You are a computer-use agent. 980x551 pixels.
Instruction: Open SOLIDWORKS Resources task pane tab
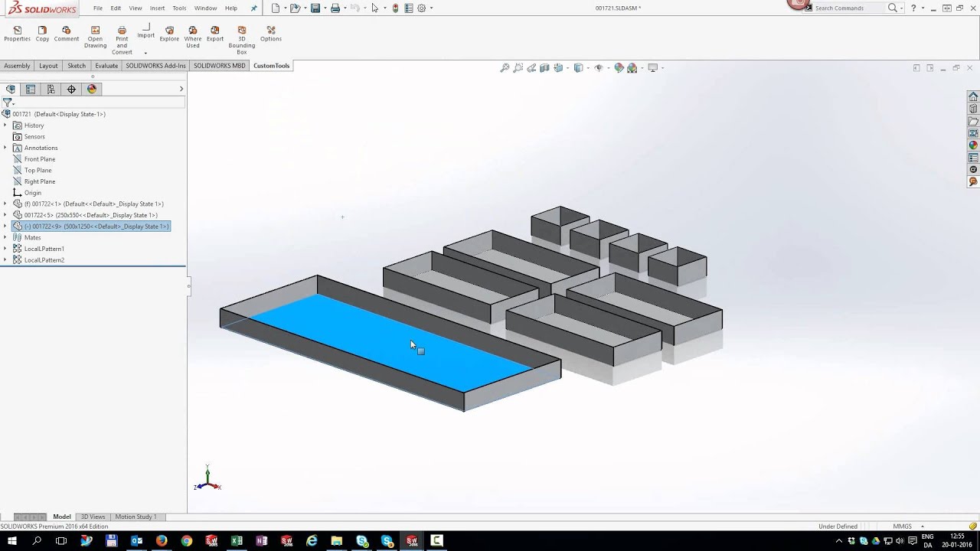(x=973, y=96)
